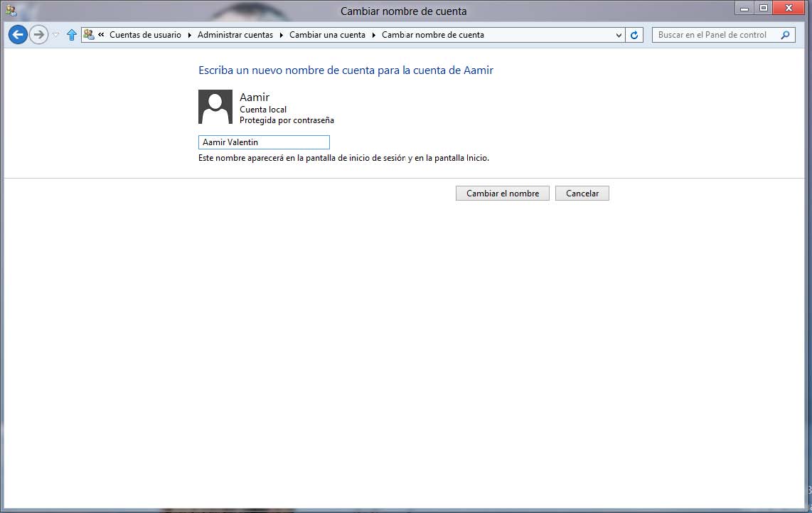Screen dimensions: 812x513
Task: Refresh the page with the refresh icon
Action: coord(635,35)
